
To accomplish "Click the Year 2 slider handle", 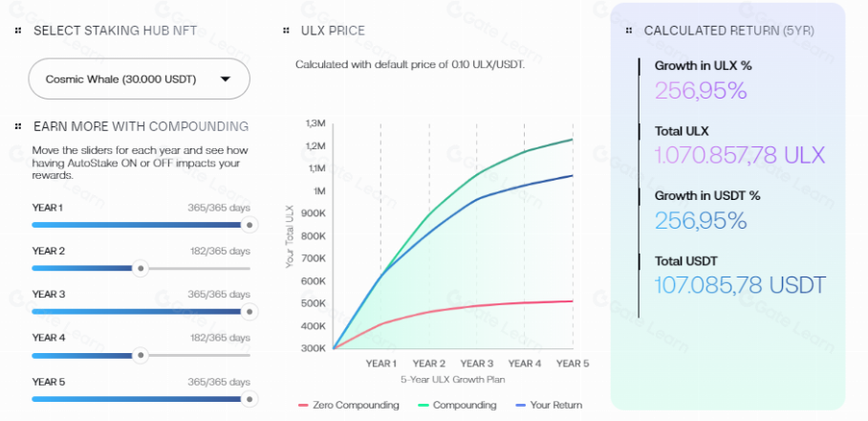I will (141, 269).
